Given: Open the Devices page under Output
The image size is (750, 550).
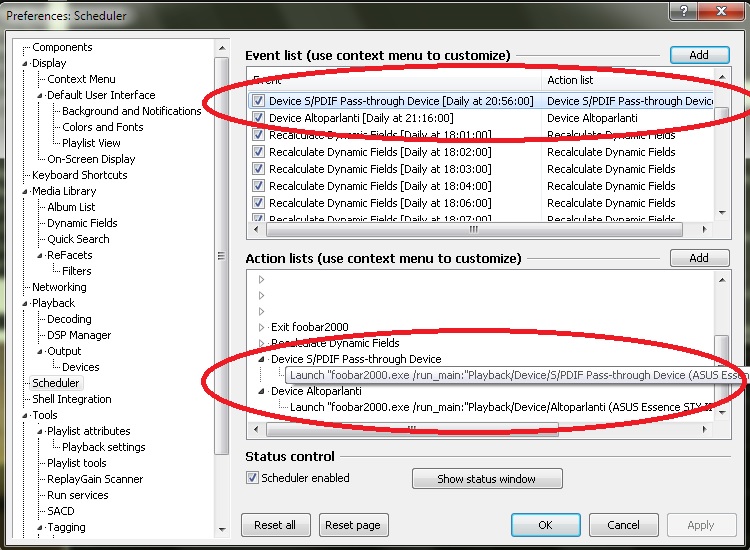Looking at the screenshot, I should pos(81,367).
